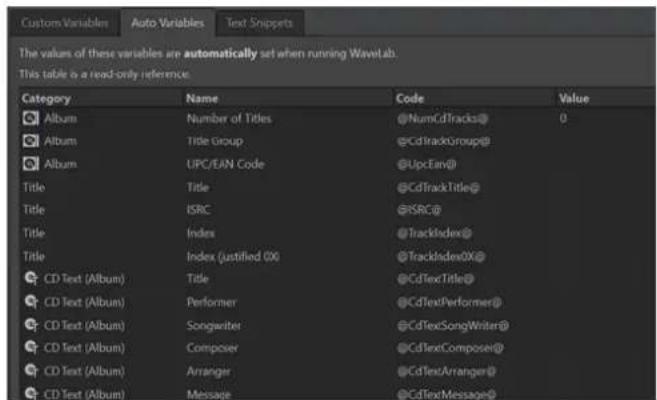Click CD Text (Album) category in the Composer row
This screenshot has width=657, height=400.
84,348
